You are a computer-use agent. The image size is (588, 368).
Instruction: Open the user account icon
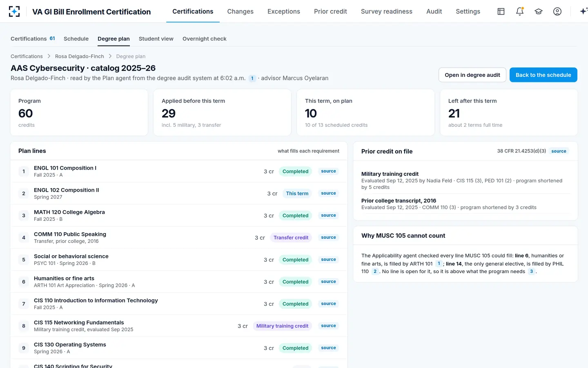557,11
